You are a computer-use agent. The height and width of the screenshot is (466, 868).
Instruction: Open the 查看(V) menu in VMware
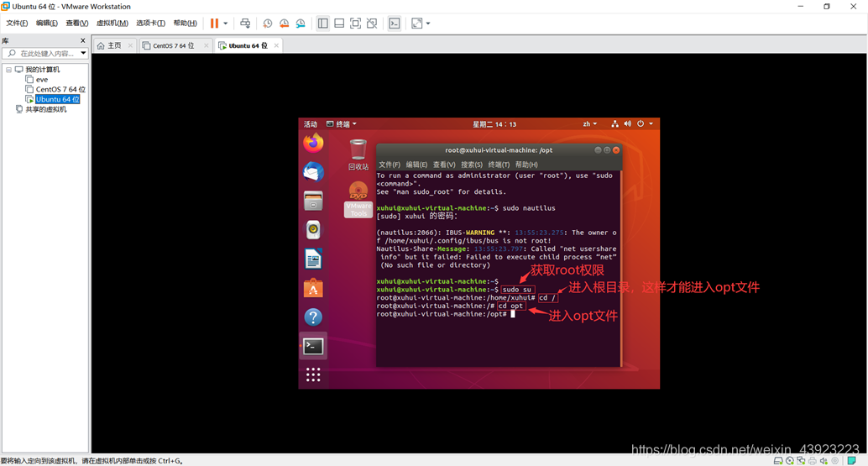[x=77, y=24]
